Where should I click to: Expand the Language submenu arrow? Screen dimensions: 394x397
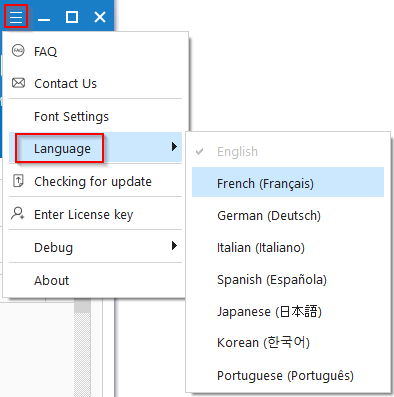tap(174, 146)
